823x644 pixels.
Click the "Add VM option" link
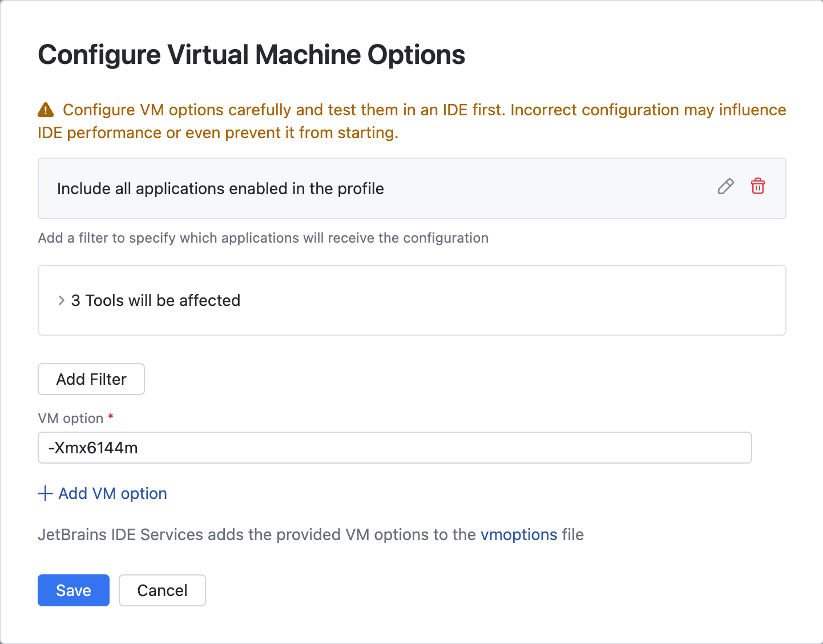(112, 493)
